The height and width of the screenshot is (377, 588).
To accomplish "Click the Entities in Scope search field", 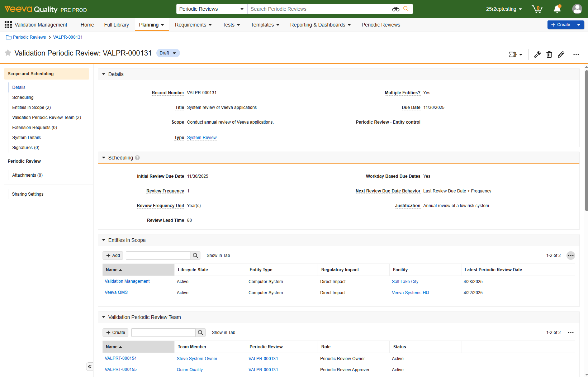I will coord(158,256).
